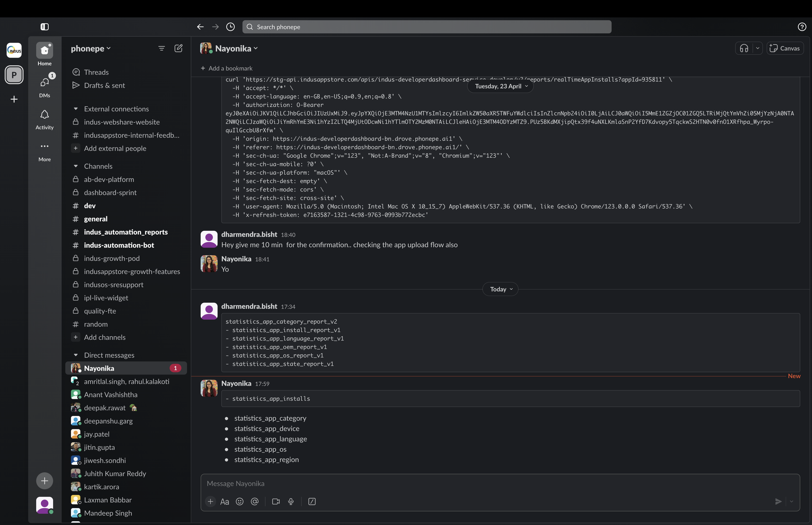The height and width of the screenshot is (525, 812).
Task: Open your profile avatar menu
Action: coord(45,505)
